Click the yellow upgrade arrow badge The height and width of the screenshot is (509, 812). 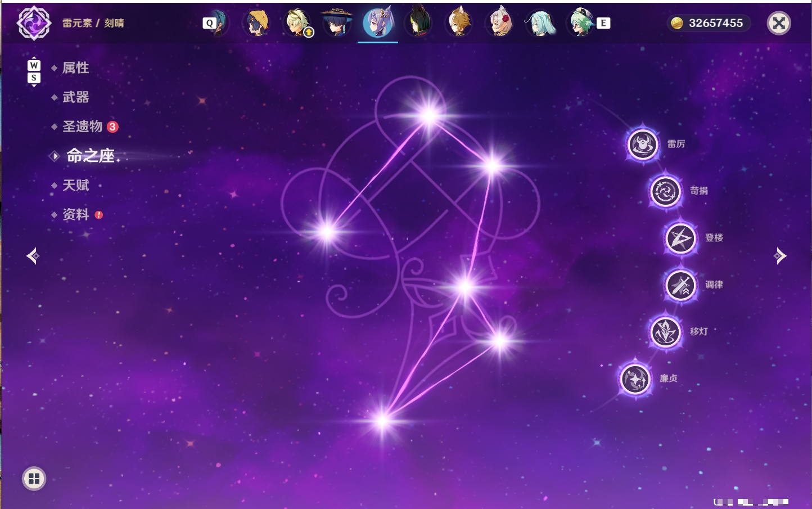pyautogui.click(x=309, y=33)
